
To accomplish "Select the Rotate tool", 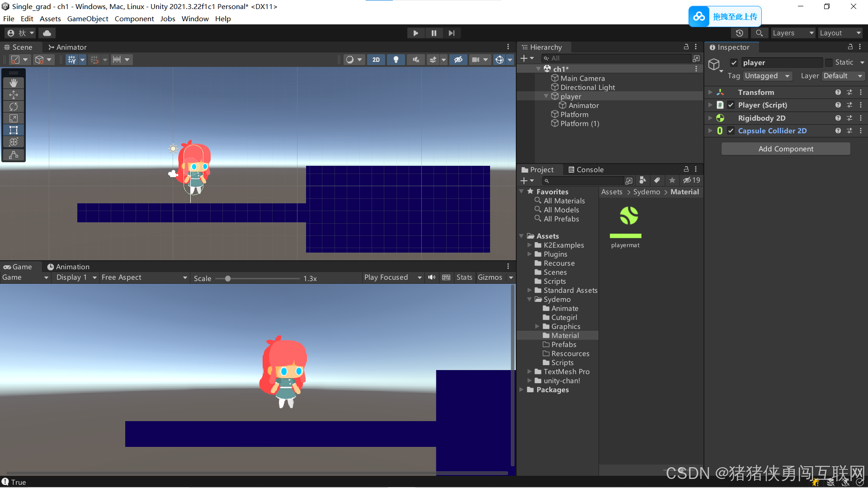I will [x=14, y=106].
